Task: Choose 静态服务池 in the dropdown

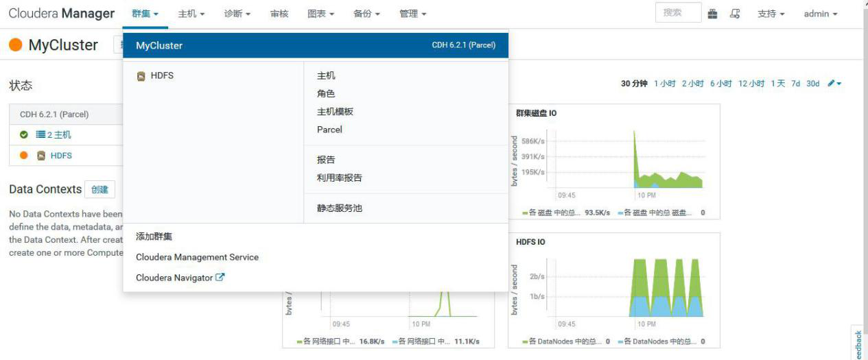Action: pyautogui.click(x=339, y=208)
